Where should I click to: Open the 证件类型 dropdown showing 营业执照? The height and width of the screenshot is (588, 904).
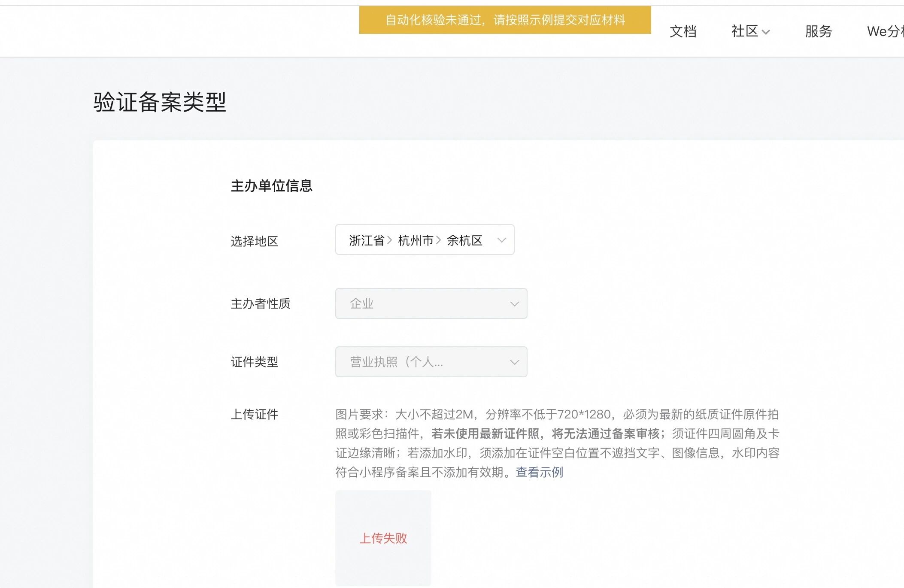431,362
